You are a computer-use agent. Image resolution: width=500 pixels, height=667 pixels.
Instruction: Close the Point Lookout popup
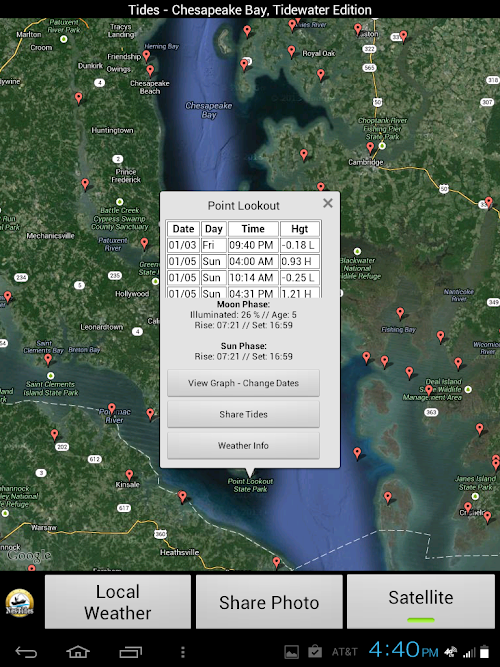(328, 203)
